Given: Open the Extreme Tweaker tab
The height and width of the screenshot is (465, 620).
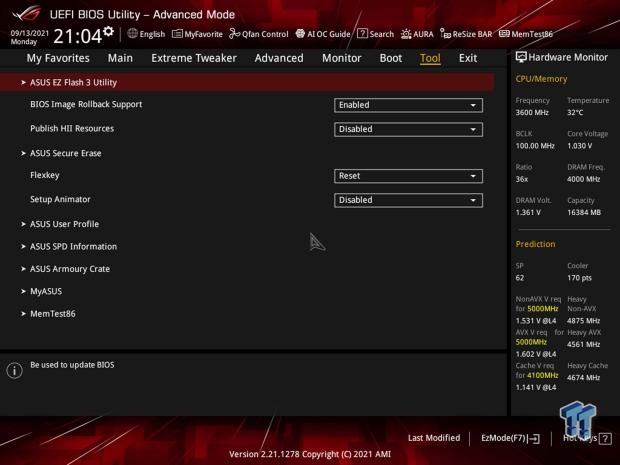Looking at the screenshot, I should click(194, 58).
